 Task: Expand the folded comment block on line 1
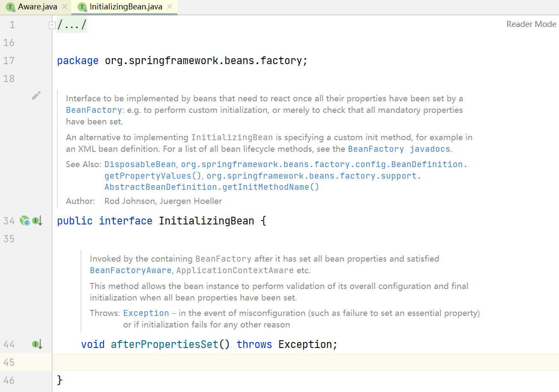click(52, 25)
